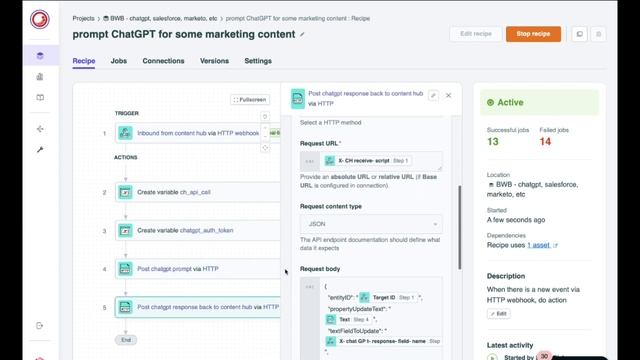
Task: Click the variable icon in step 2
Action: (125, 192)
